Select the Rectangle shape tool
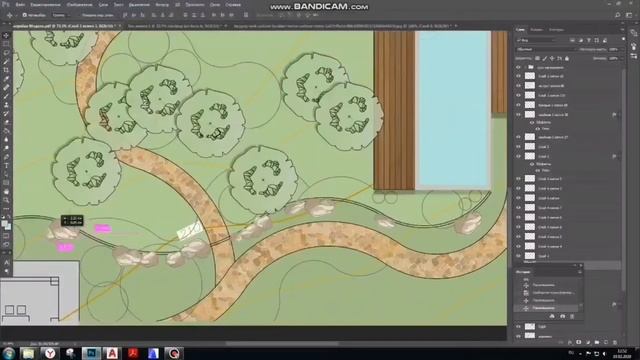640x360 pixels. click(6, 183)
